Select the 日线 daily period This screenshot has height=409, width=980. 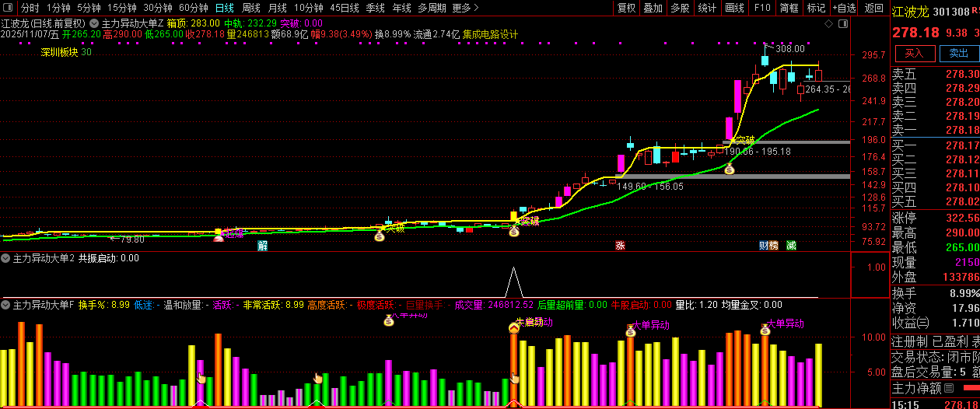coord(224,8)
